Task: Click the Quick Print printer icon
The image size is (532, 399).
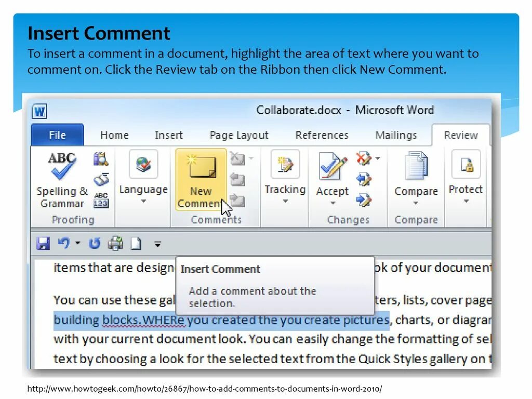Action: coord(115,243)
